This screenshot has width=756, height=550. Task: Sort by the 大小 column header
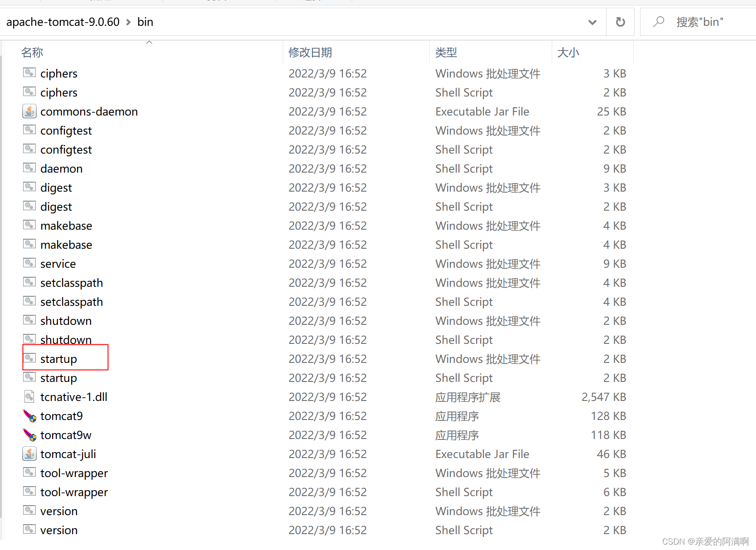(568, 53)
